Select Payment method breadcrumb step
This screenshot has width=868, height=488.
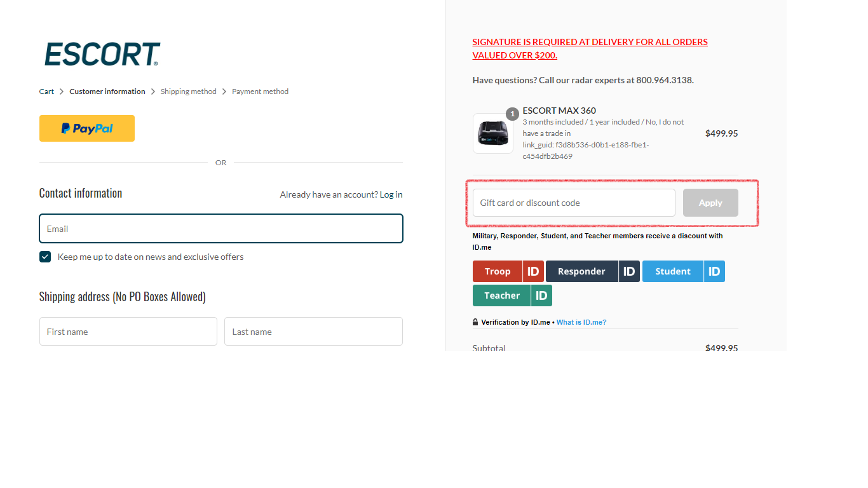[260, 91]
